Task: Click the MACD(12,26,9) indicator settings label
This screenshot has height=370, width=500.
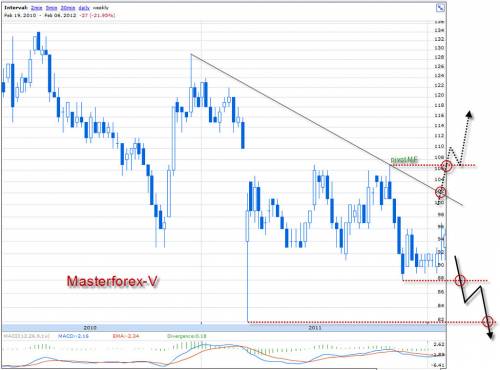Action: (27, 336)
